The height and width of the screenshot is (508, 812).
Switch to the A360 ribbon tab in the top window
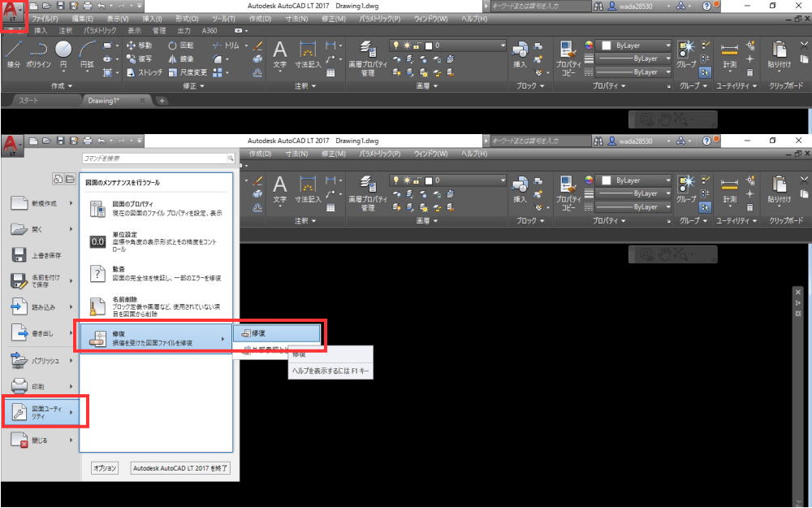209,31
